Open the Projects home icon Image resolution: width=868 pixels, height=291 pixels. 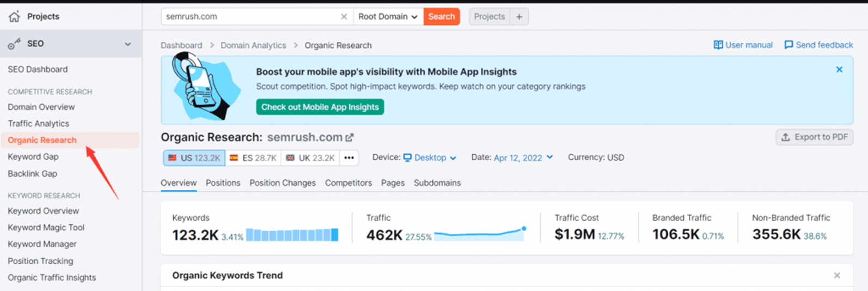click(14, 16)
